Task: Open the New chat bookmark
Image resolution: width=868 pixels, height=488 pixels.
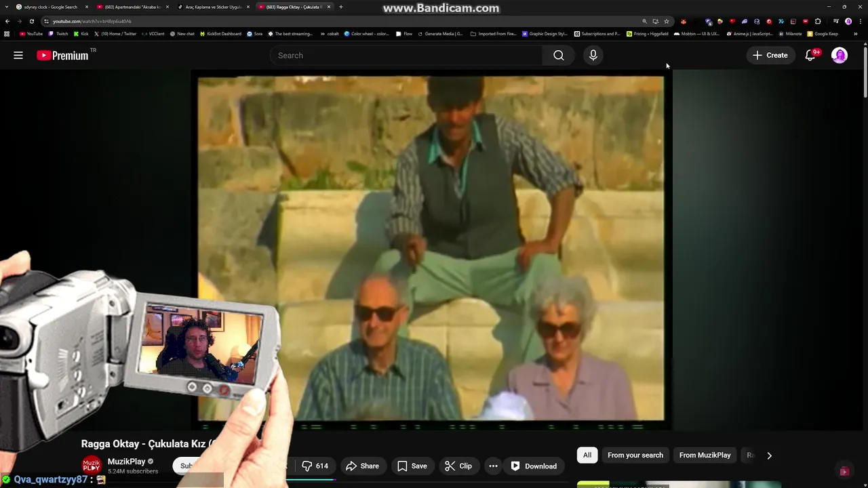Action: coord(182,33)
